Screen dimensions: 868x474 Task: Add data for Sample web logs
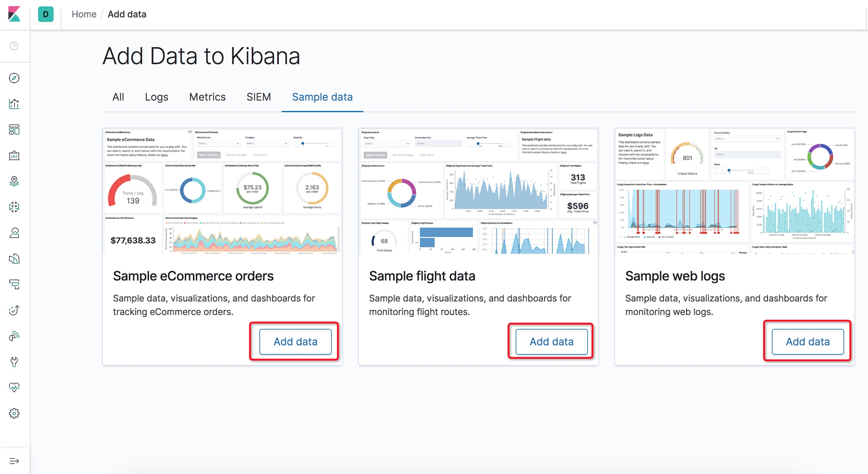[x=807, y=341]
